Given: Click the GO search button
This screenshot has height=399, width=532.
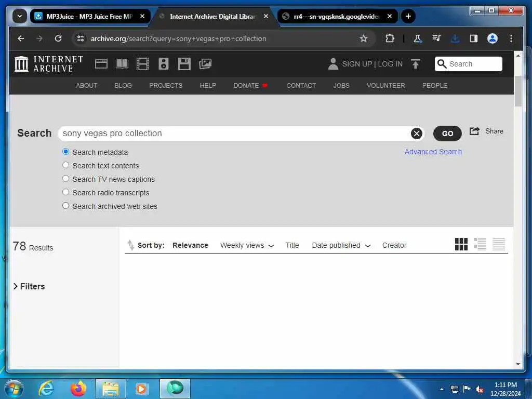Looking at the screenshot, I should point(447,134).
